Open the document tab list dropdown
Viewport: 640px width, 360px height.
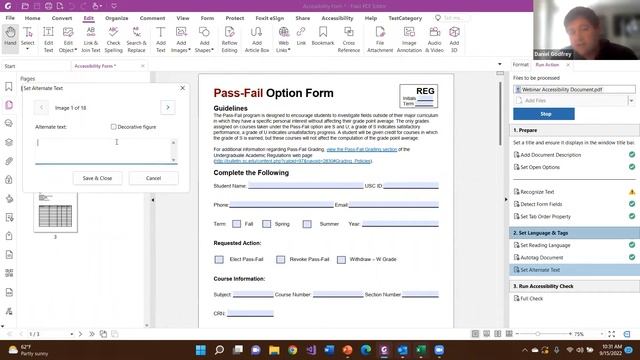point(500,64)
